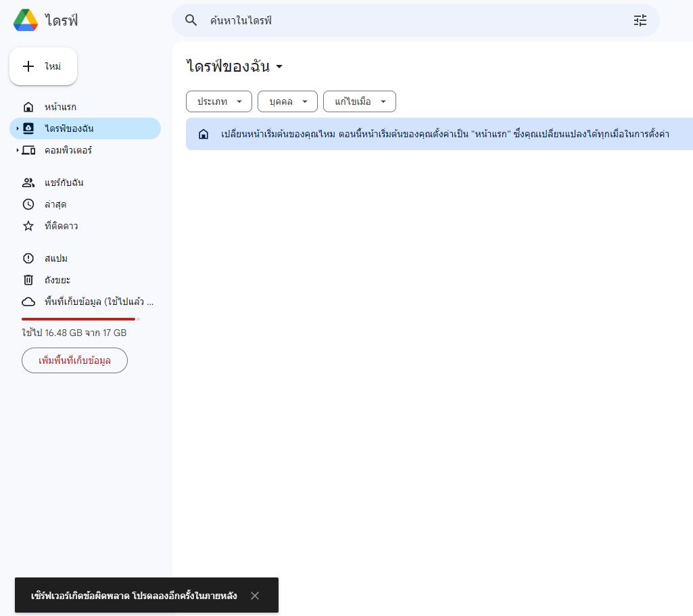Screen dimensions: 693x616
Task: Open พื้นที่เก็บข้อมูล storage section
Action: coord(85,302)
